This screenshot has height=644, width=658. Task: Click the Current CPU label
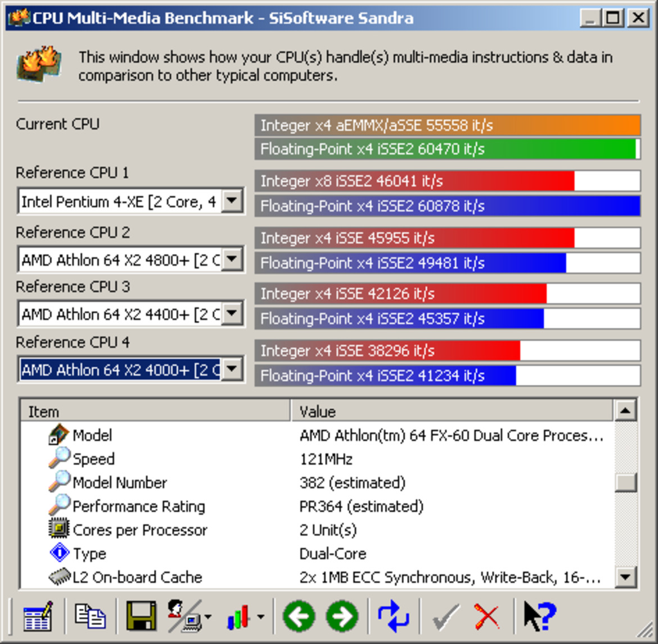click(x=57, y=124)
